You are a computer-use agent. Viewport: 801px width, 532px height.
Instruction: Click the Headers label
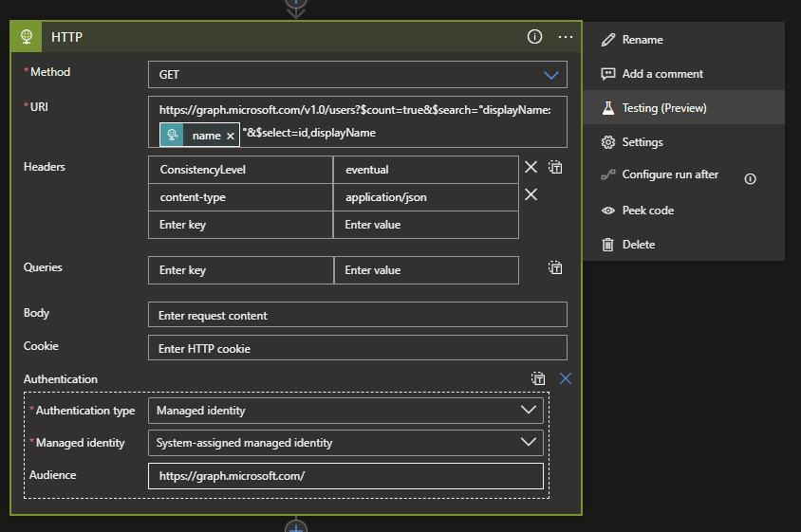[x=45, y=167]
